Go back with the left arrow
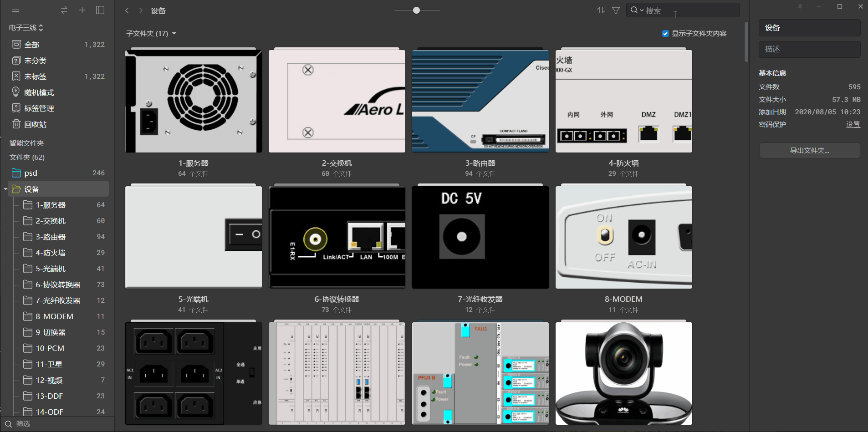The height and width of the screenshot is (432, 868). [x=127, y=10]
